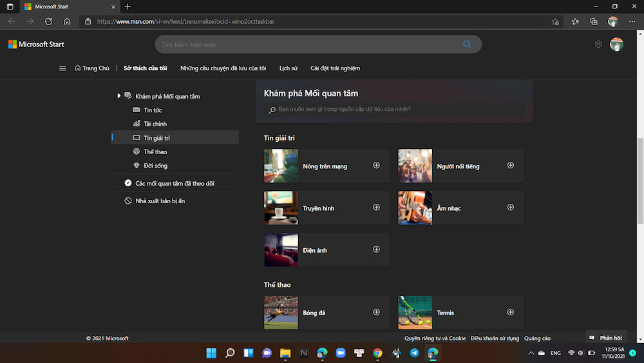Open Windows Start menu on taskbar

(x=211, y=353)
